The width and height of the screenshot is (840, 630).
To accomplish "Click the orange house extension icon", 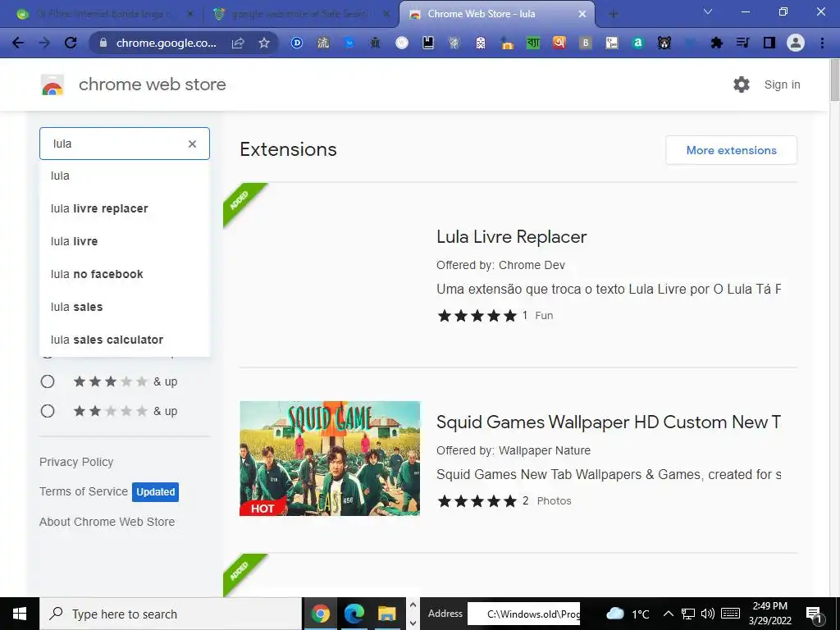I will (506, 43).
